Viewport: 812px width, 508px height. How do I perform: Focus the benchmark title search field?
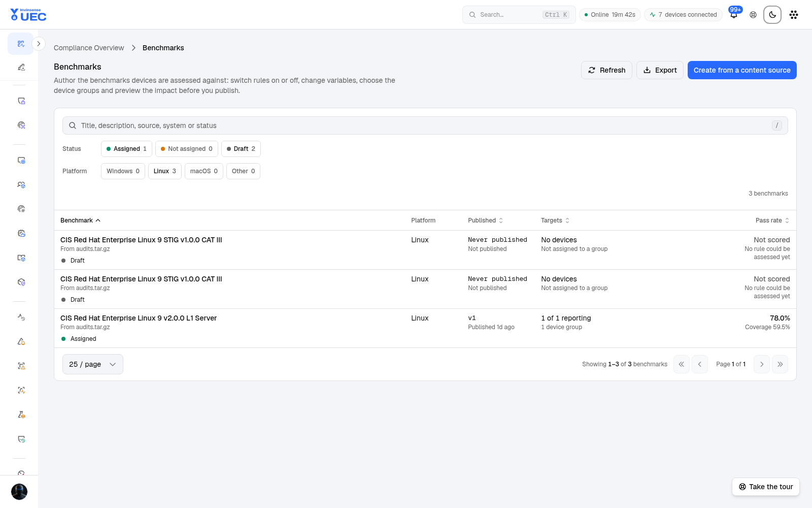point(425,125)
